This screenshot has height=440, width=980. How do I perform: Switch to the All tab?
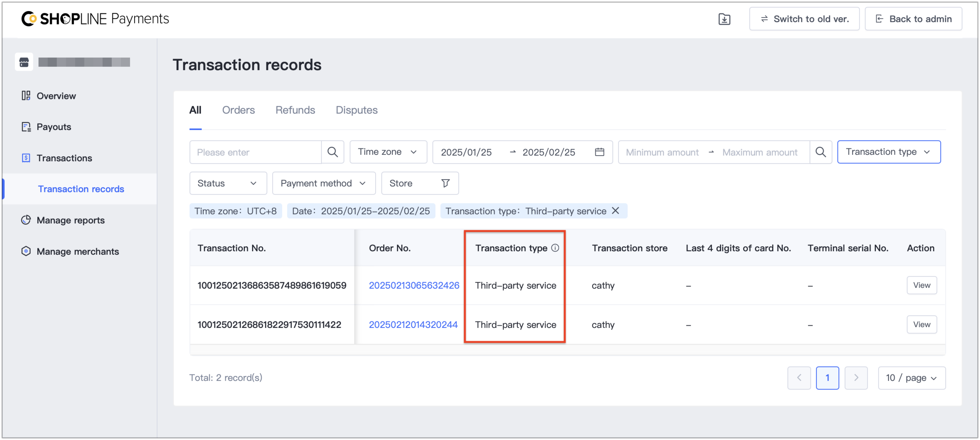[x=195, y=110]
